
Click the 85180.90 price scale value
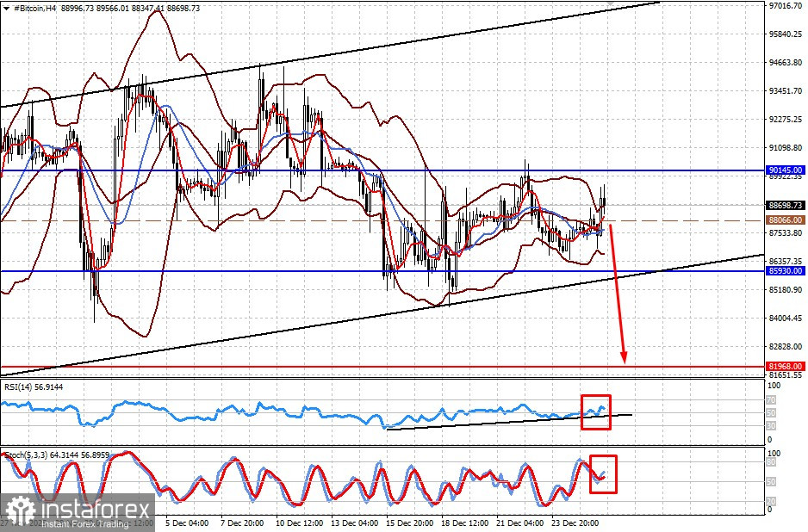(x=786, y=289)
